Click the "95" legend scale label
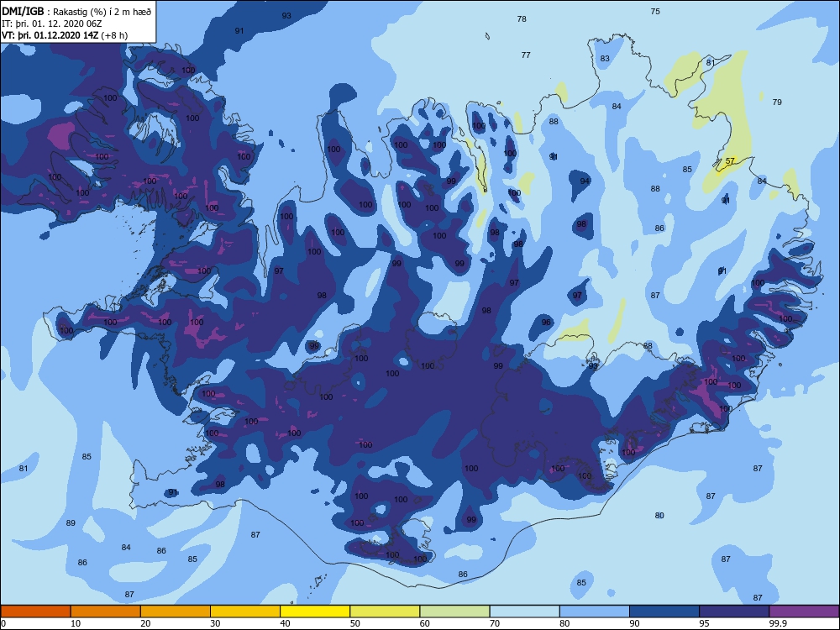Image resolution: width=840 pixels, height=630 pixels. pyautogui.click(x=704, y=623)
